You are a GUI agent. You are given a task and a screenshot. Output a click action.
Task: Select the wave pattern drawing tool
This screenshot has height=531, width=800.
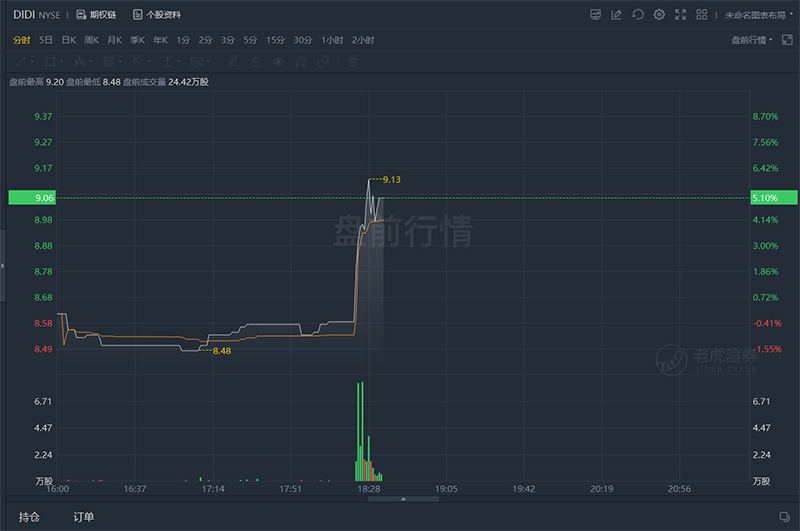(x=82, y=62)
